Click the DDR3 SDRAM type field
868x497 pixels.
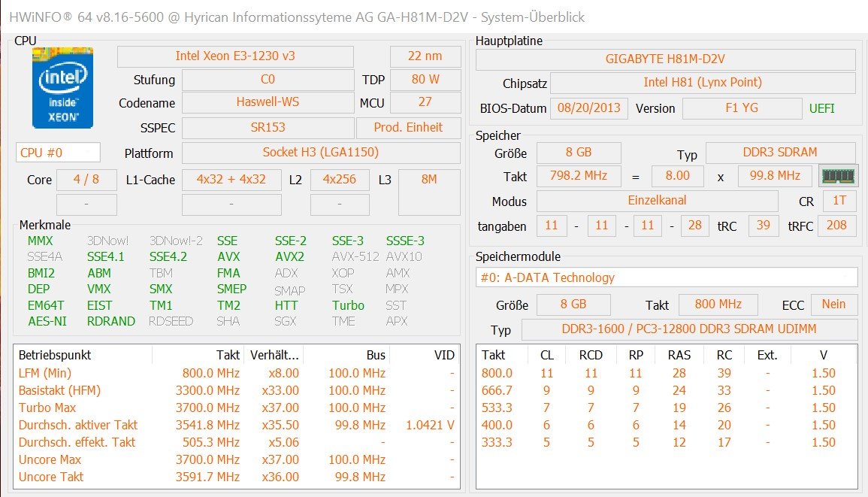point(781,153)
